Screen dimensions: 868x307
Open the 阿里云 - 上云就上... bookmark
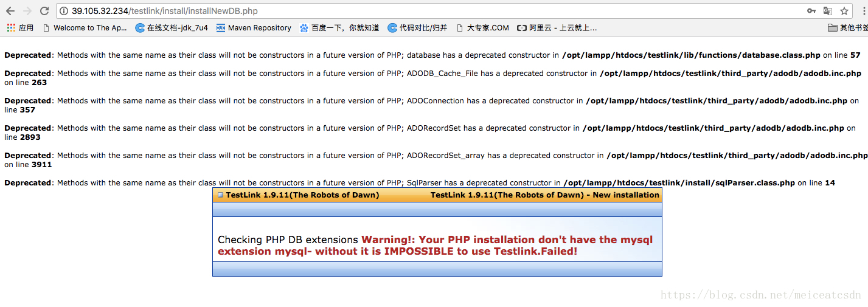click(x=557, y=27)
